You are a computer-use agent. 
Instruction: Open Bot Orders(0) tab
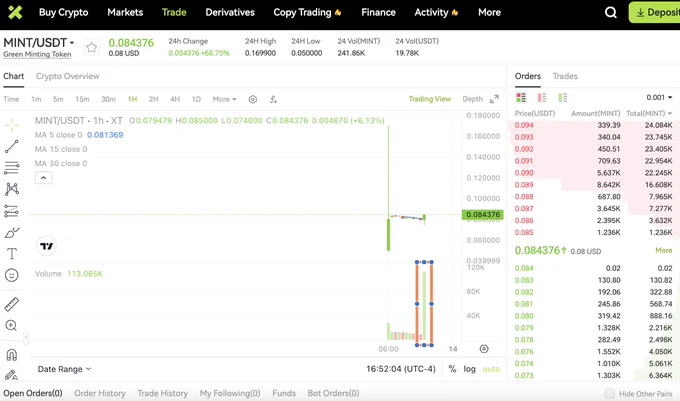[x=333, y=393]
